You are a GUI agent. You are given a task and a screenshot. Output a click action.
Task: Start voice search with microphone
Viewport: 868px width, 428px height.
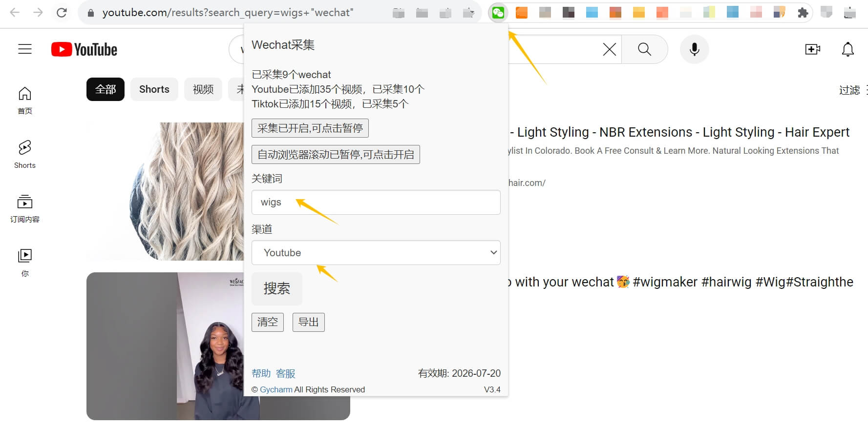pos(694,49)
